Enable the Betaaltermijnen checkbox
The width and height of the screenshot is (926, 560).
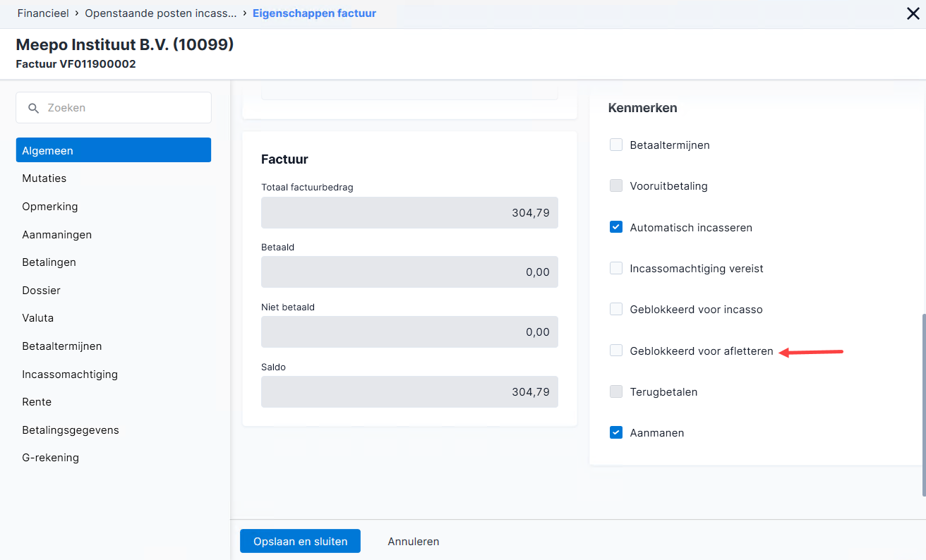[x=616, y=145]
